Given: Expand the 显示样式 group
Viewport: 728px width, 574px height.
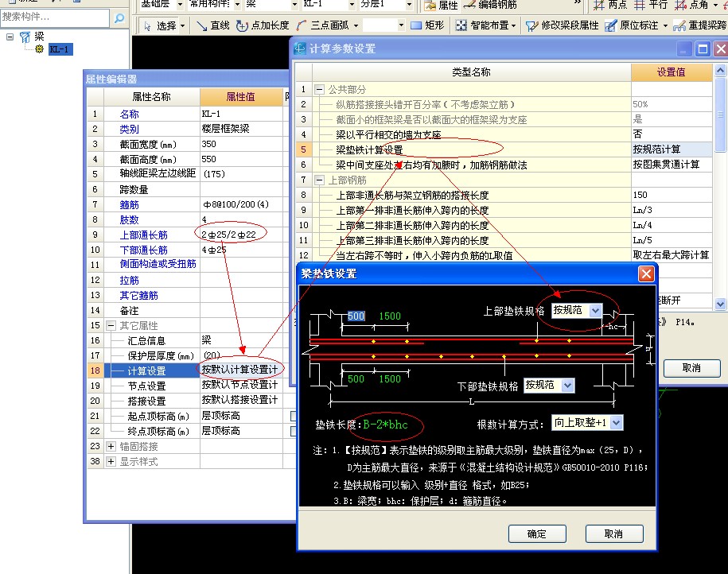Looking at the screenshot, I should click(111, 462).
